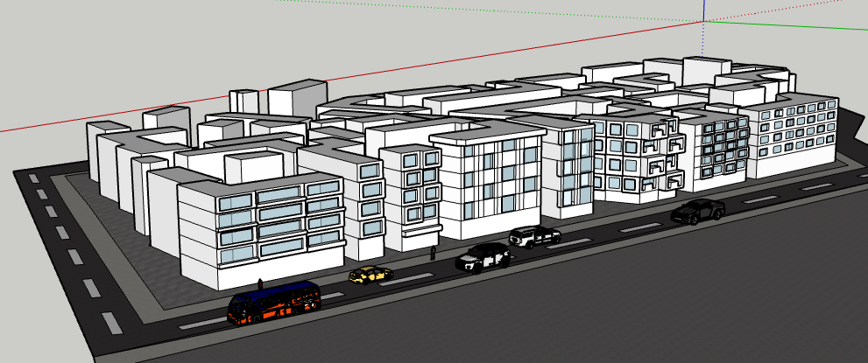Select the dark gray sports car
Screen dimensions: 868x363
pyautogui.click(x=697, y=211)
